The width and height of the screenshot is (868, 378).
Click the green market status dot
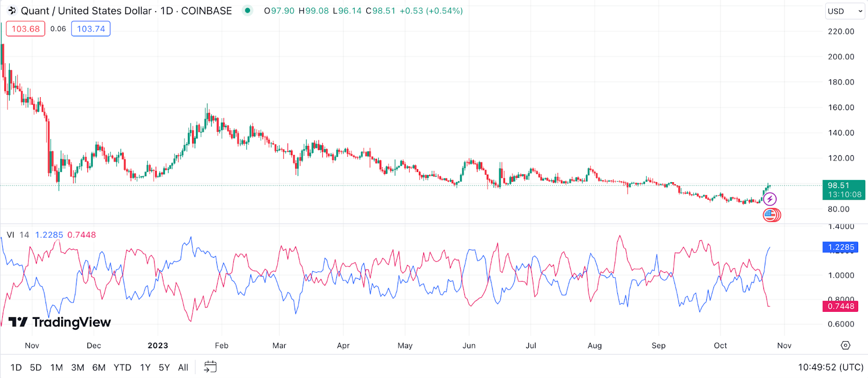click(247, 10)
